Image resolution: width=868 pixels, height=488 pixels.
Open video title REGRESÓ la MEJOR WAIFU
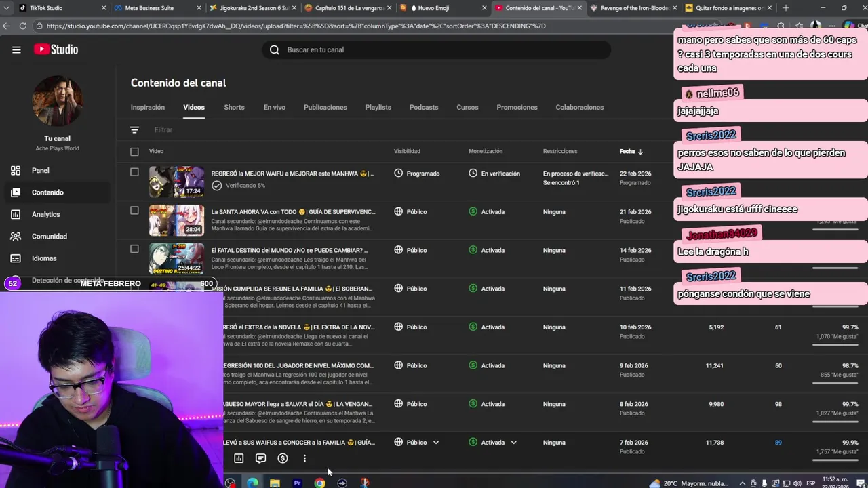(x=292, y=174)
